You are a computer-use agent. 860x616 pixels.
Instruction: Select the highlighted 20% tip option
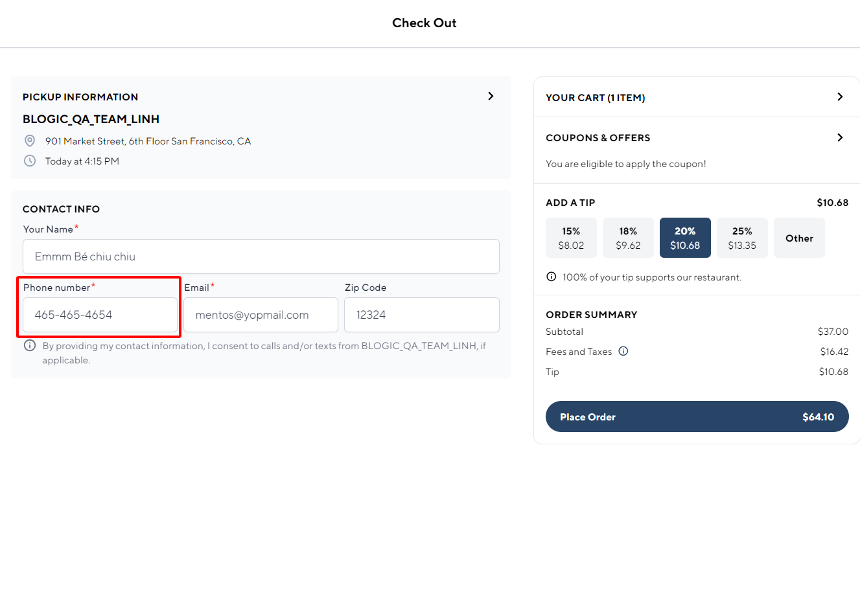685,238
